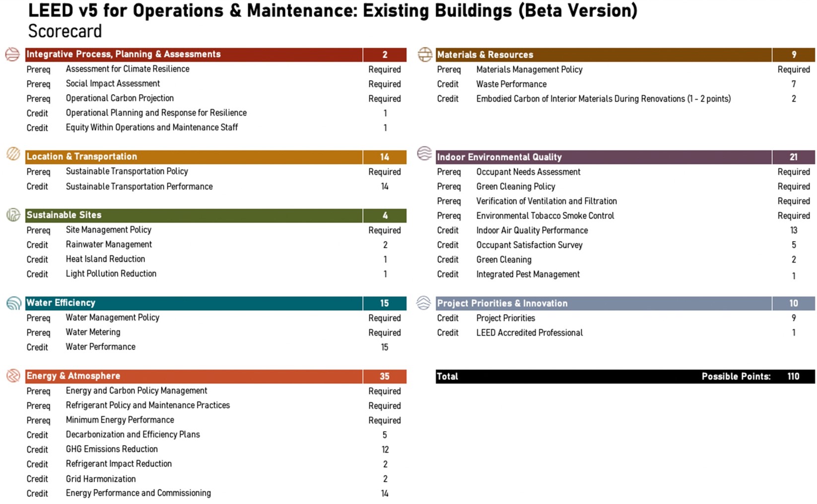Click the Water Efficiency category icon

click(x=14, y=303)
